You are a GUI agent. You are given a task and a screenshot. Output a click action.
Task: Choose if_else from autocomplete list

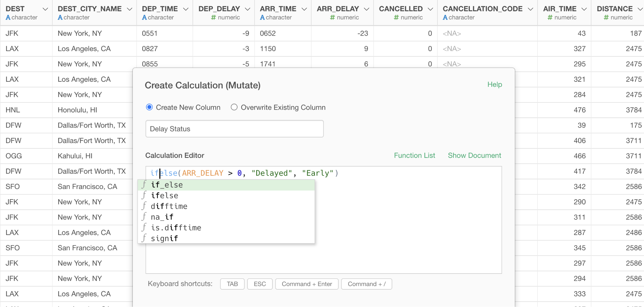pos(226,185)
